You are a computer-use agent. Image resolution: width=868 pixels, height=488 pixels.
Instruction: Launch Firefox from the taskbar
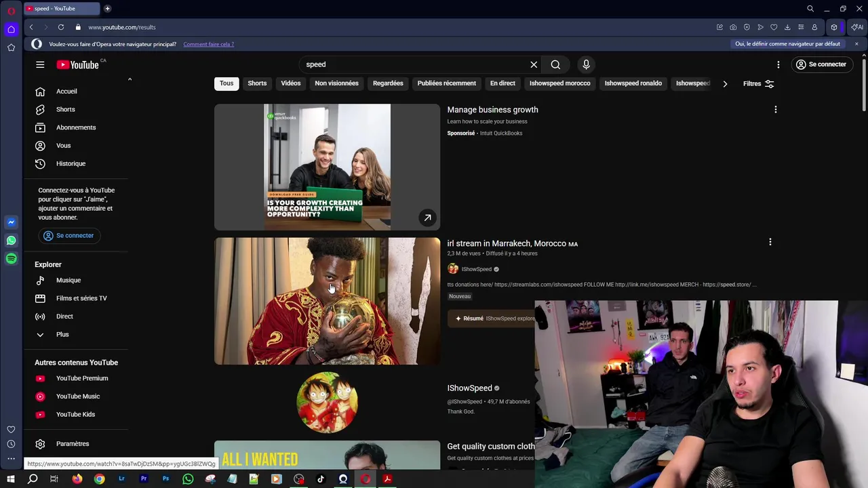click(77, 479)
